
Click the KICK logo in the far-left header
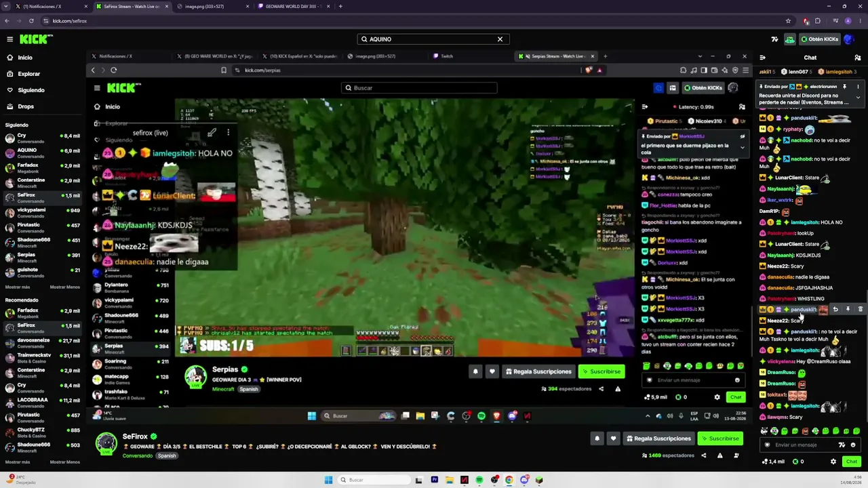(x=36, y=39)
